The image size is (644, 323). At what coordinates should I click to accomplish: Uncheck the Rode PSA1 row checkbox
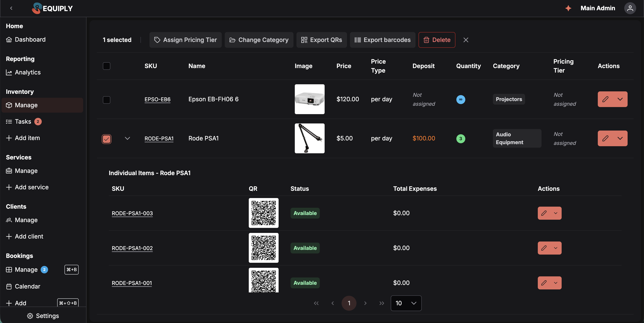tap(107, 139)
